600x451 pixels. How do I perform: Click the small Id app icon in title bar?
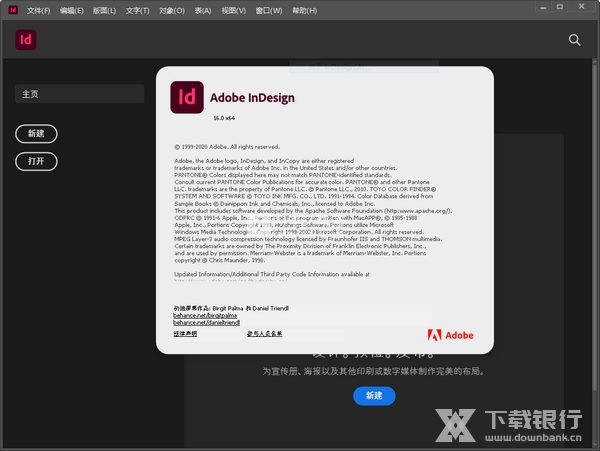pyautogui.click(x=13, y=10)
